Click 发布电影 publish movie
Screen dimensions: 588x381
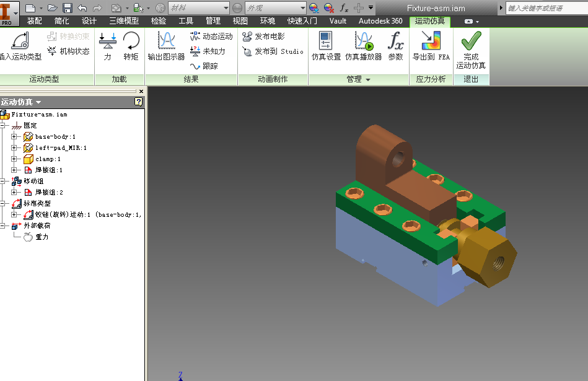[263, 37]
